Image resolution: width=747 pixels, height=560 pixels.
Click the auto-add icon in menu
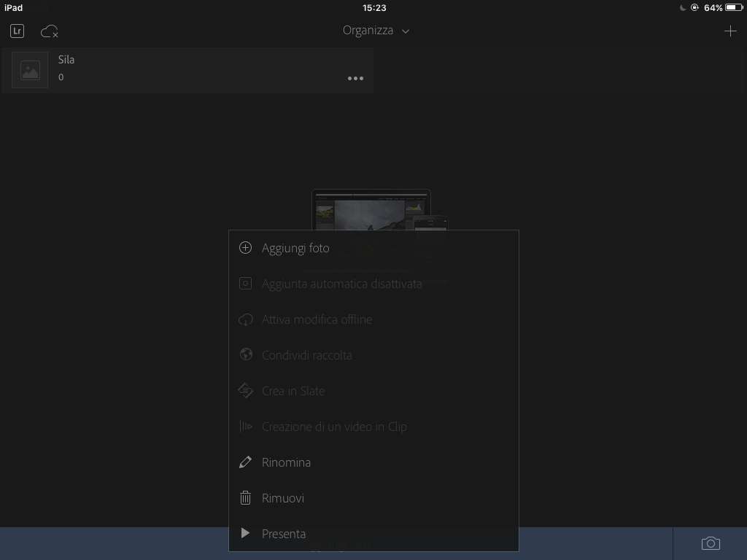tap(245, 284)
